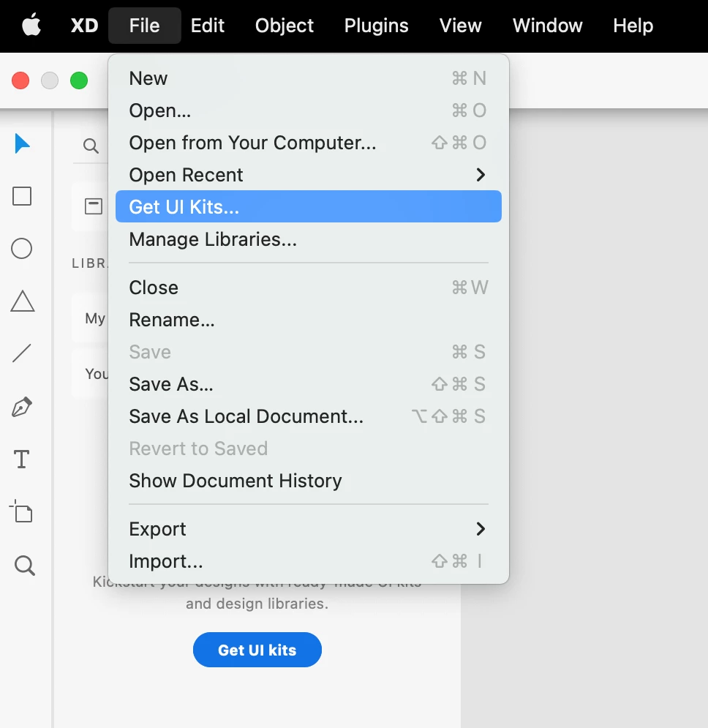Click the document assets panel icon

pos(94,206)
